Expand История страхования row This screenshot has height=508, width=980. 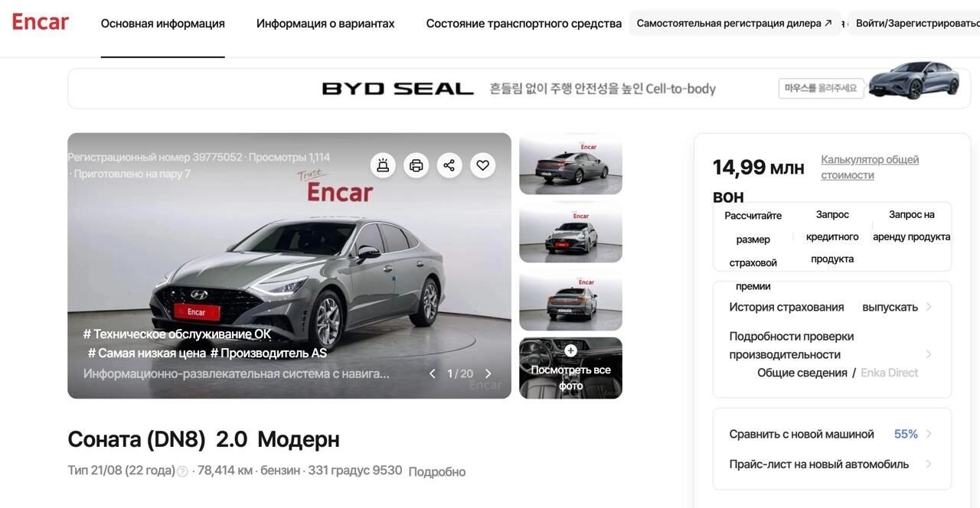coord(831,307)
